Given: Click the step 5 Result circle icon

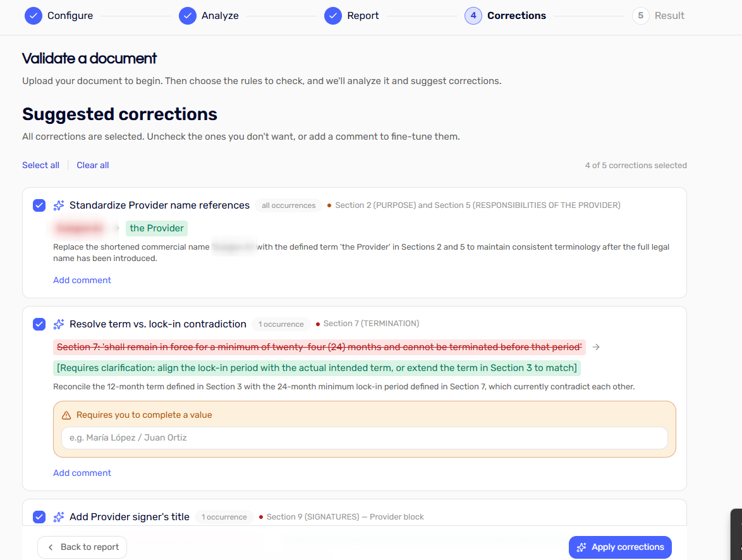Looking at the screenshot, I should [x=640, y=16].
